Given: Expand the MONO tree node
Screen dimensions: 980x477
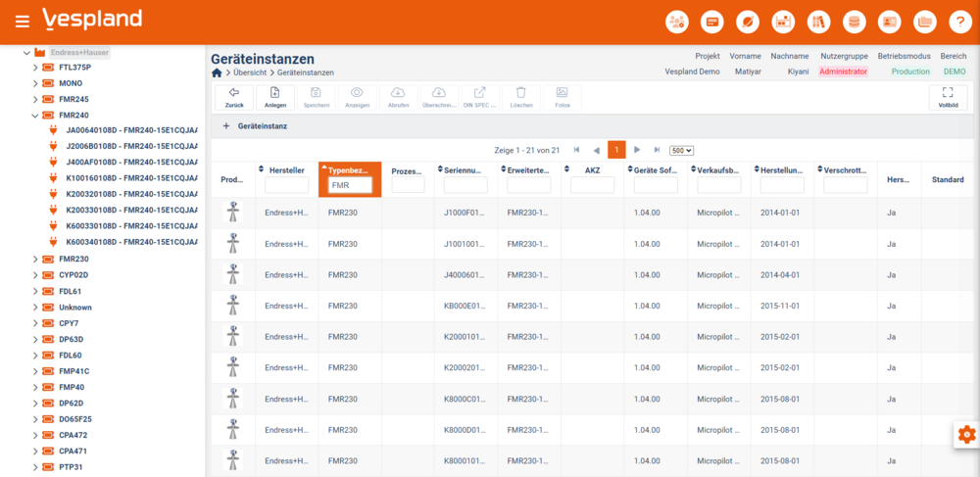Looking at the screenshot, I should 35,83.
